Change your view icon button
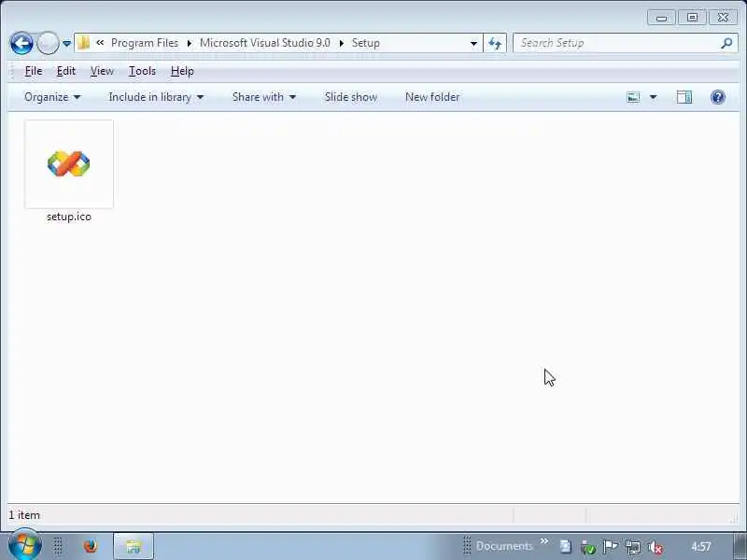 tap(633, 97)
